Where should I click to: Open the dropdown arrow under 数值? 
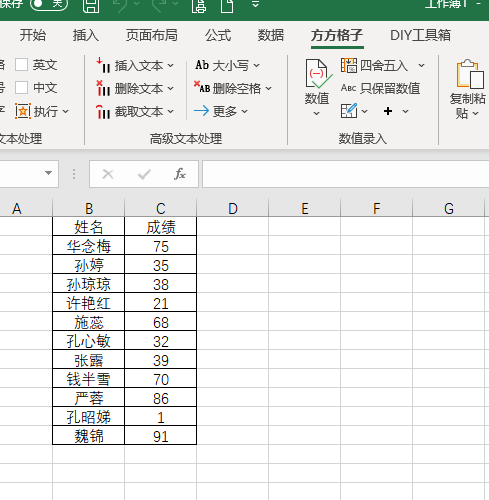(x=317, y=114)
